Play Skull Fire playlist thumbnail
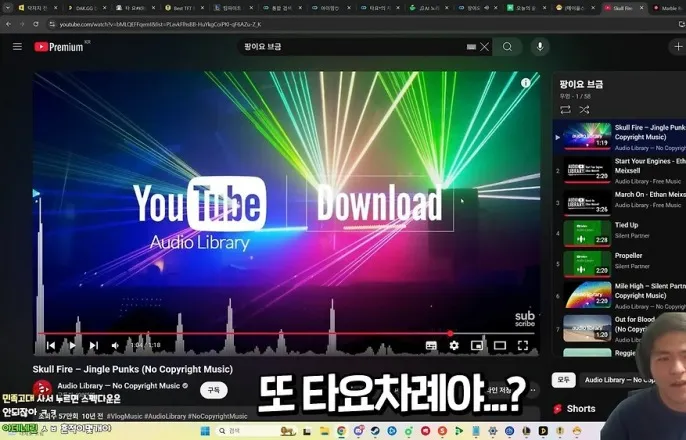Viewport: 686px width, 440px height. 587,136
